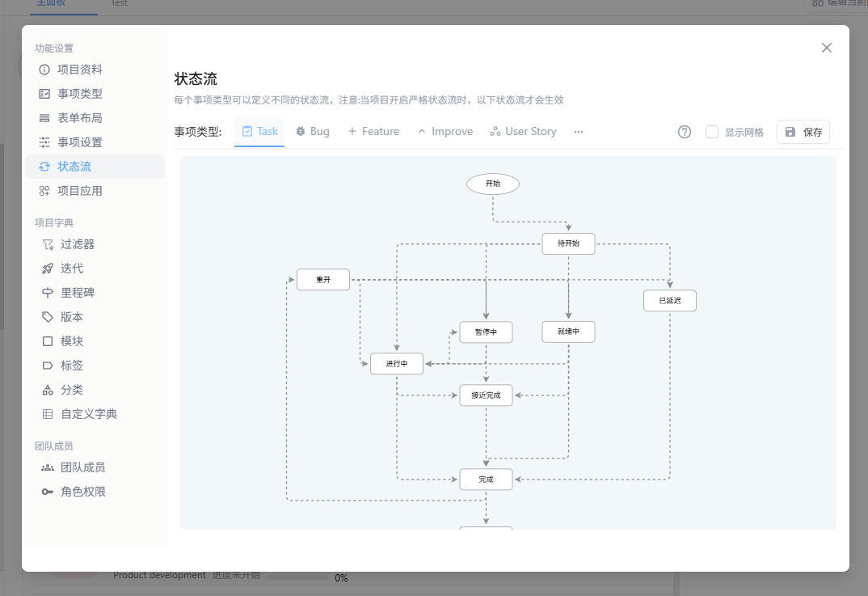
Task: Click the 状态流 refresh icon
Action: [x=44, y=167]
